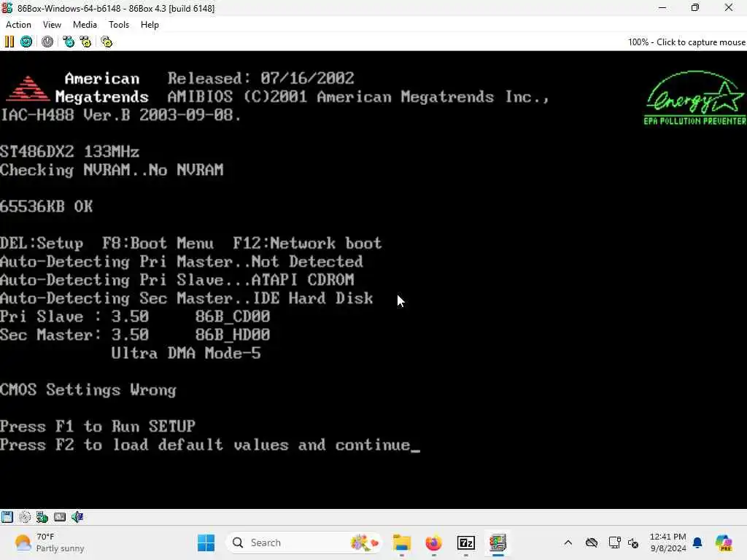Click the display/network tray icon
The image size is (747, 560).
pyautogui.click(x=614, y=542)
